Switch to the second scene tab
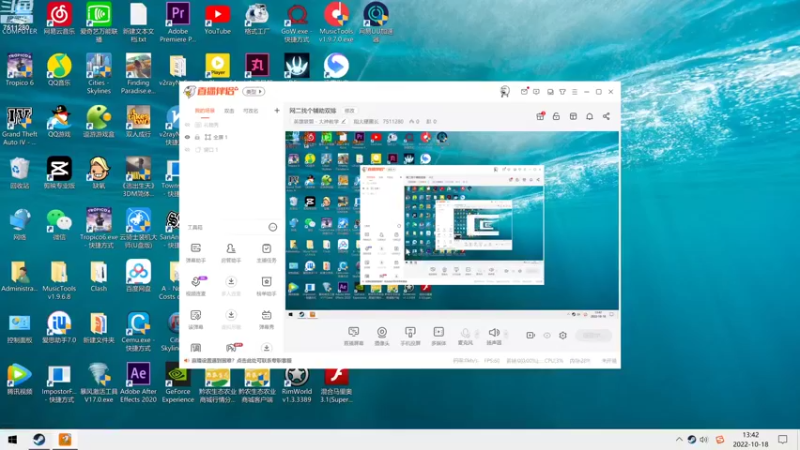 click(230, 111)
